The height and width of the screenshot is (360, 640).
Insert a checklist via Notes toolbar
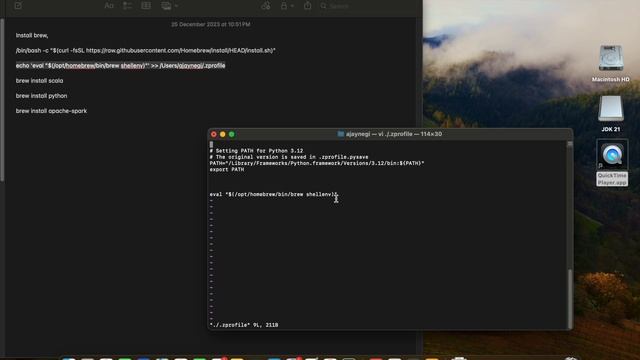tap(127, 6)
